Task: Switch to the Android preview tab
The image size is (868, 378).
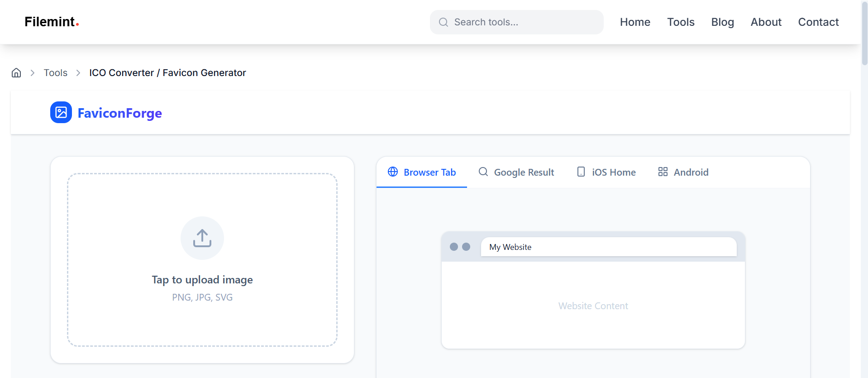Action: [683, 172]
